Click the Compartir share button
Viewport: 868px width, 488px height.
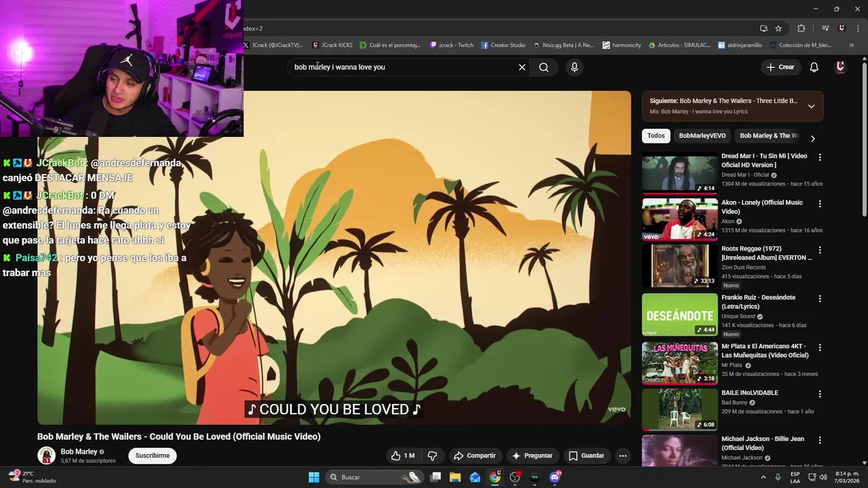click(475, 455)
